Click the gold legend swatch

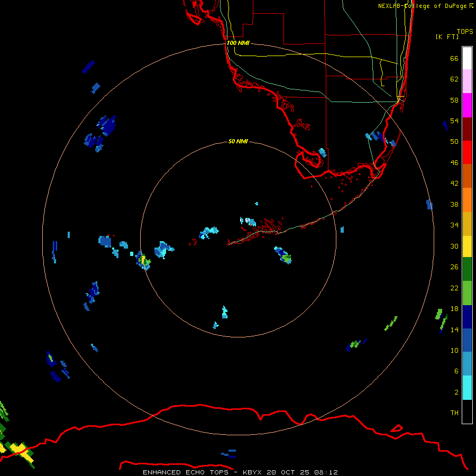[467, 224]
